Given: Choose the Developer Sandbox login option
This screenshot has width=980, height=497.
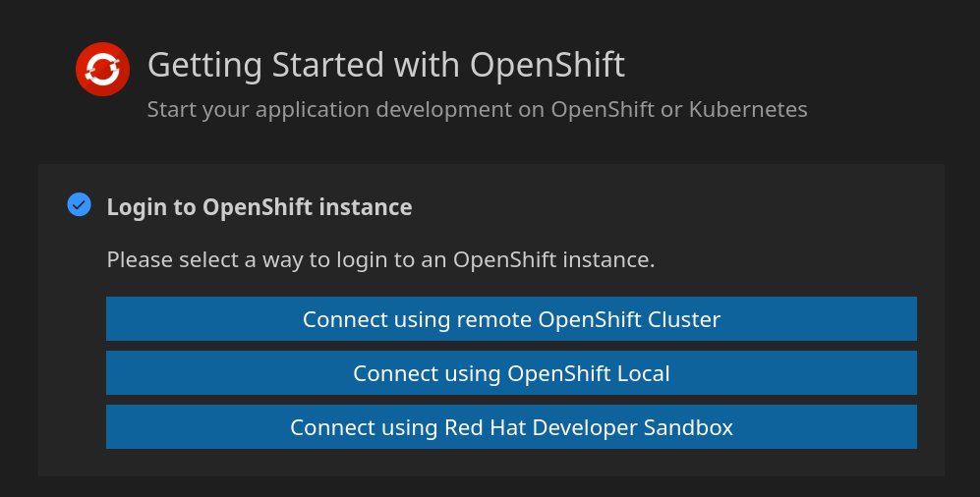Looking at the screenshot, I should click(x=511, y=427).
